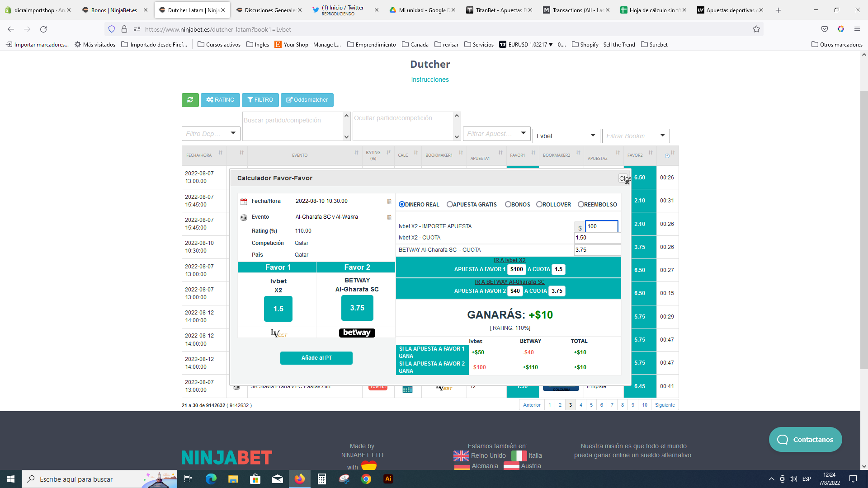
Task: Click the 3.75 Favor 2 odds box
Action: [x=357, y=308]
